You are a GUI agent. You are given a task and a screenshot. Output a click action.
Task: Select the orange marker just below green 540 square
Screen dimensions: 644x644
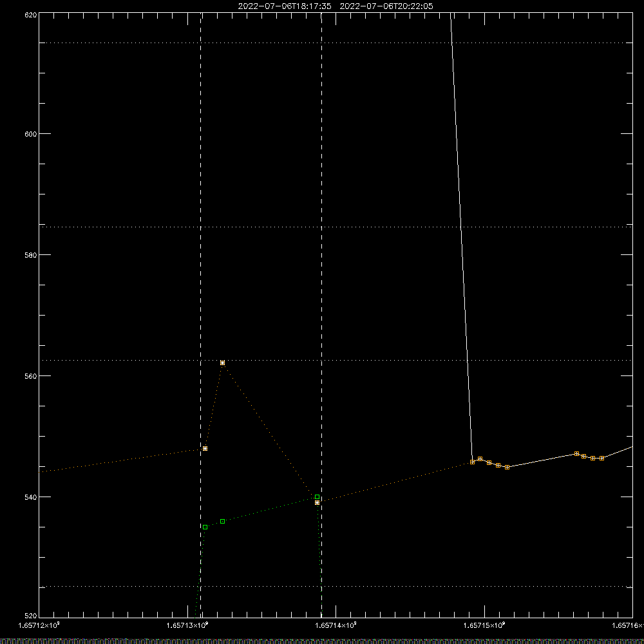tap(317, 503)
